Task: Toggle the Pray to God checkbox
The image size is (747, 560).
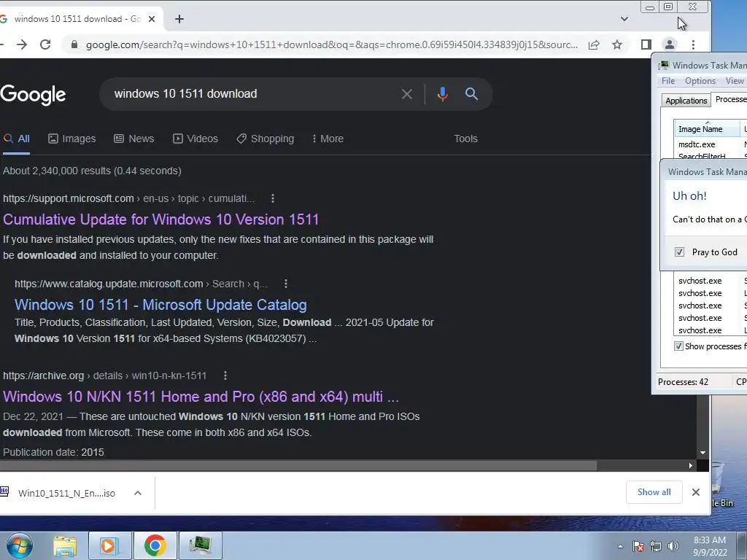Action: click(679, 252)
